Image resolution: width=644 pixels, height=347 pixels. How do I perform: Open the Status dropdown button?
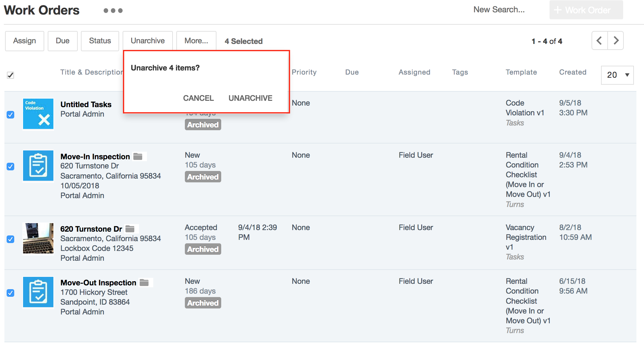100,41
